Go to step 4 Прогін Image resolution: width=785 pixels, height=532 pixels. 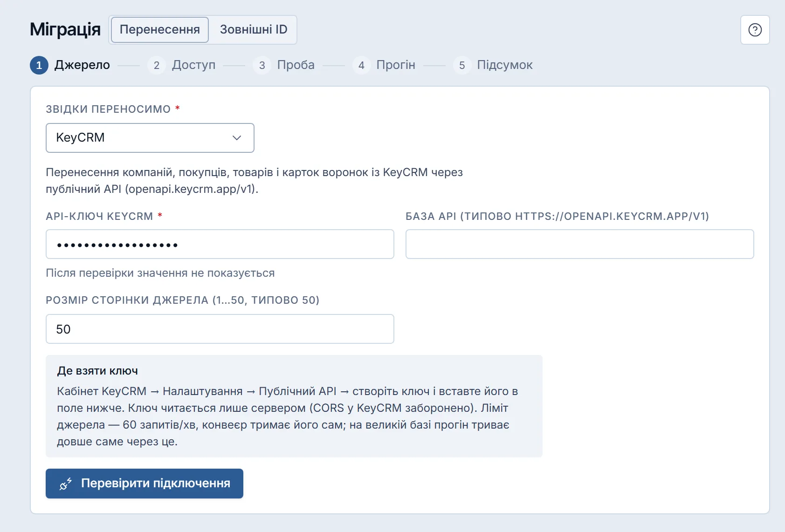tap(384, 65)
